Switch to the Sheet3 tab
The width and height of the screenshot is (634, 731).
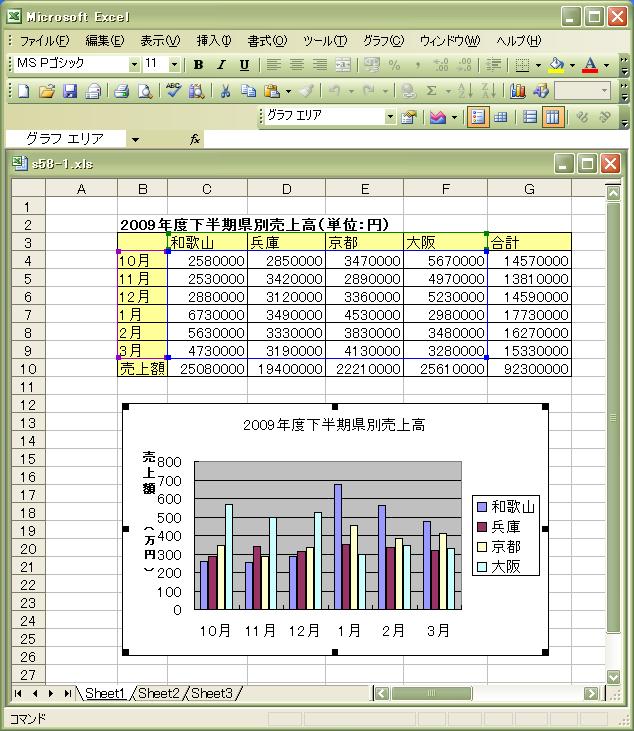212,693
